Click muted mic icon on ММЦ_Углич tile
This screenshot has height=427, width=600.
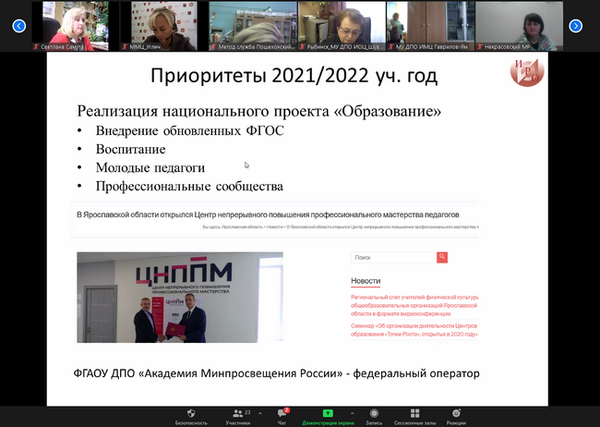125,47
